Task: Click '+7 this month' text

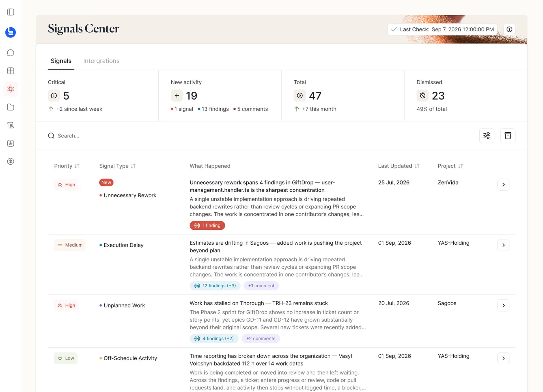Action: (319, 109)
